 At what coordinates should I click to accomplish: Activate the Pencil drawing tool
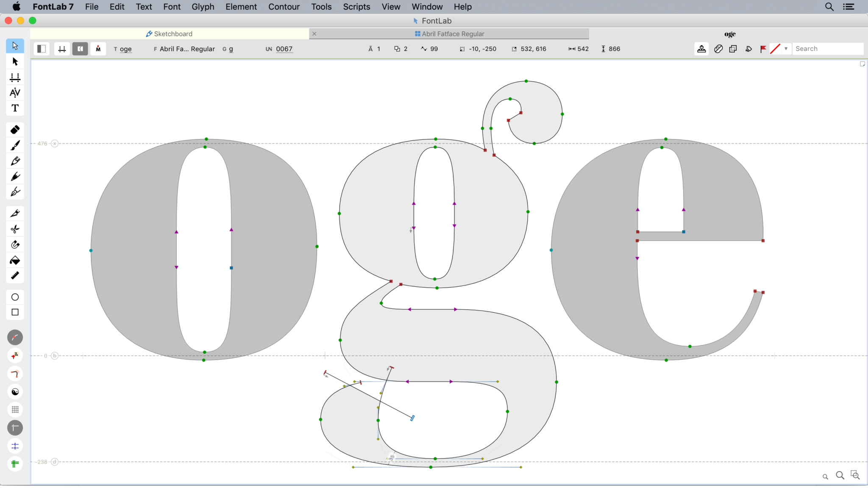click(x=15, y=161)
